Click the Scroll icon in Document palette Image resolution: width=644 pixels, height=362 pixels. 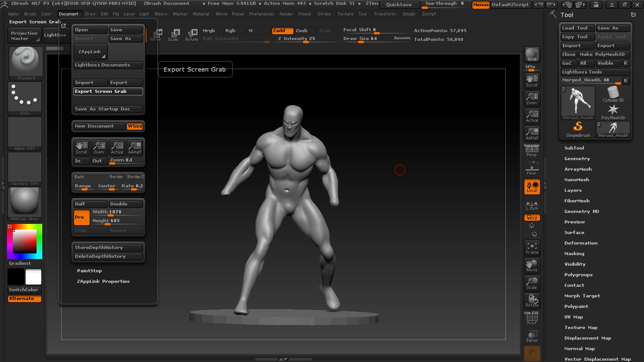pos(81,147)
